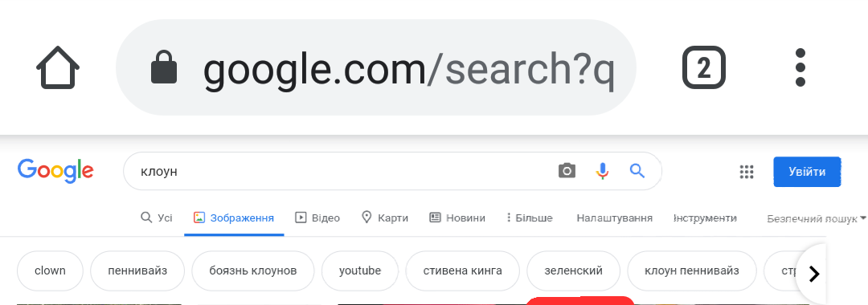Open the Google apps grid
The height and width of the screenshot is (305, 868).
tap(747, 172)
